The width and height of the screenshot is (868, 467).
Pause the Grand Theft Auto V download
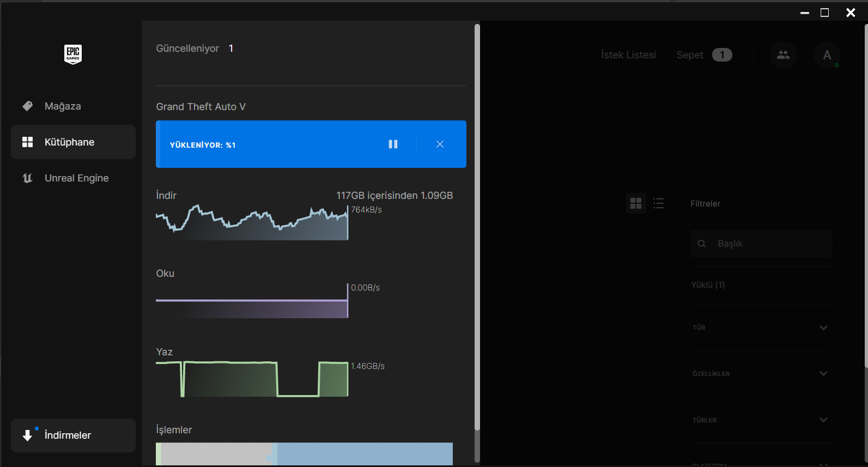pos(393,144)
